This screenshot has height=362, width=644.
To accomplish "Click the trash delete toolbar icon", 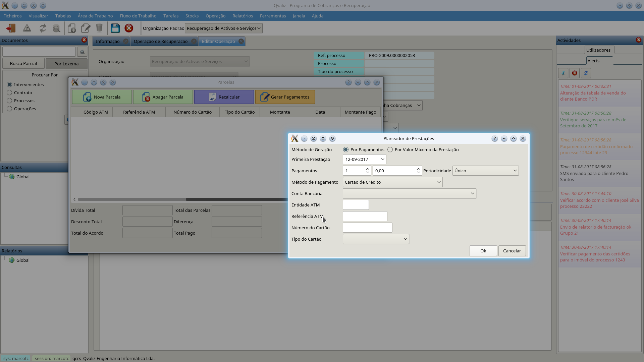I will coord(99,28).
